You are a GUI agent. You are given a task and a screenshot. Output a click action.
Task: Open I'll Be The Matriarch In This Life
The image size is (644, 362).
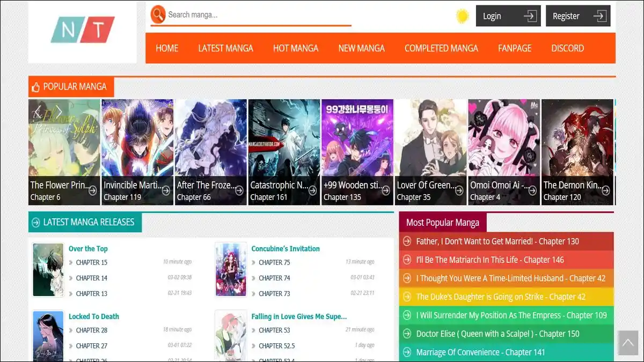(x=490, y=260)
